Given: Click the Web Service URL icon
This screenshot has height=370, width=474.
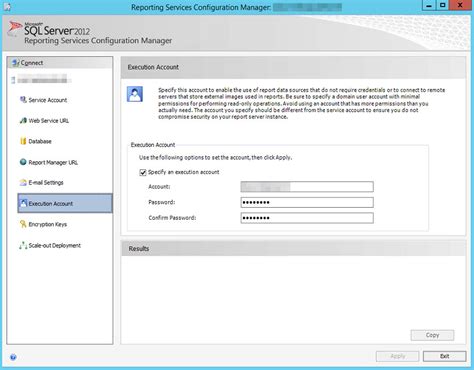Looking at the screenshot, I should click(23, 120).
